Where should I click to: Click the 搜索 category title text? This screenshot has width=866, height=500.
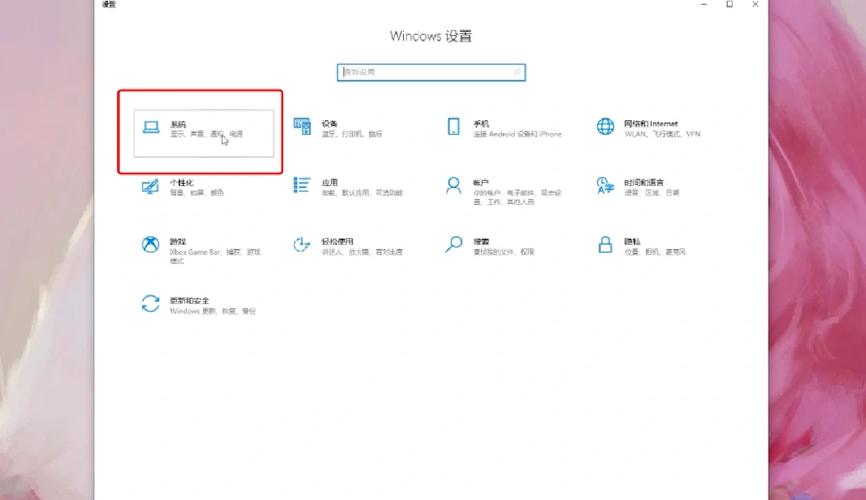click(x=481, y=241)
